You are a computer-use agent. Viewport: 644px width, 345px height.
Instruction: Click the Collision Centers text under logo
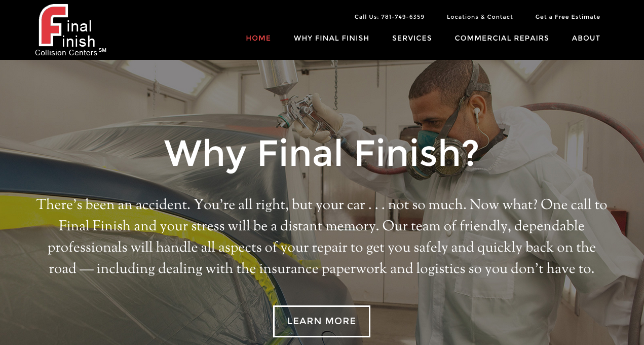point(66,53)
